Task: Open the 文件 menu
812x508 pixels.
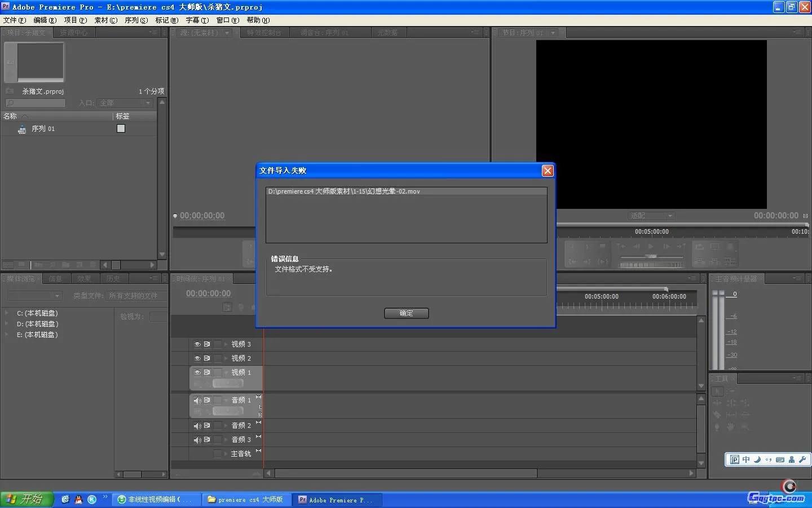Action: pos(14,20)
